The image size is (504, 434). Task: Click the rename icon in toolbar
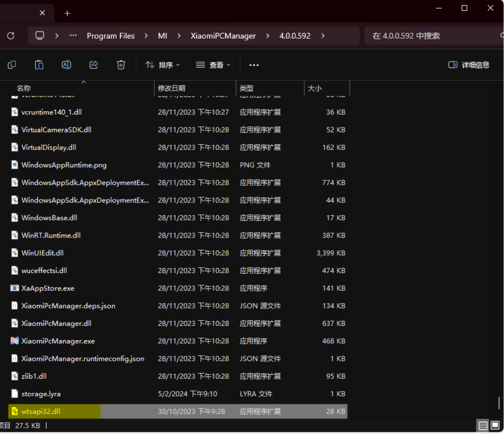(x=66, y=64)
